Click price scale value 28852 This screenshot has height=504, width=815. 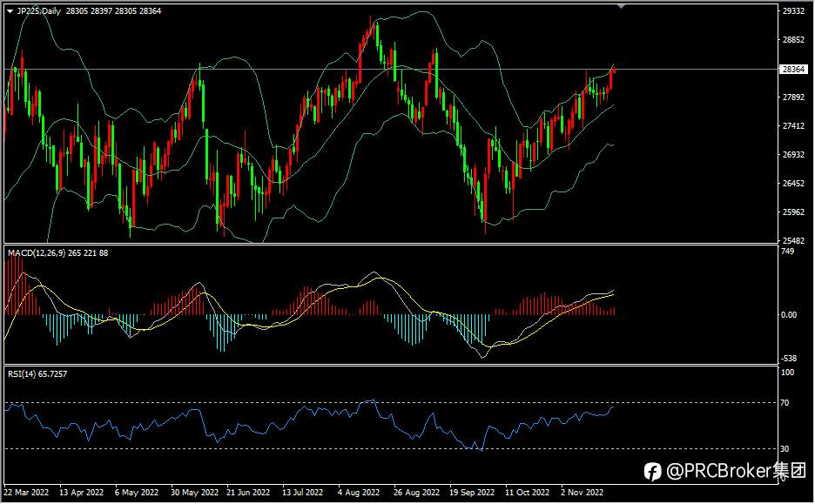pyautogui.click(x=793, y=40)
